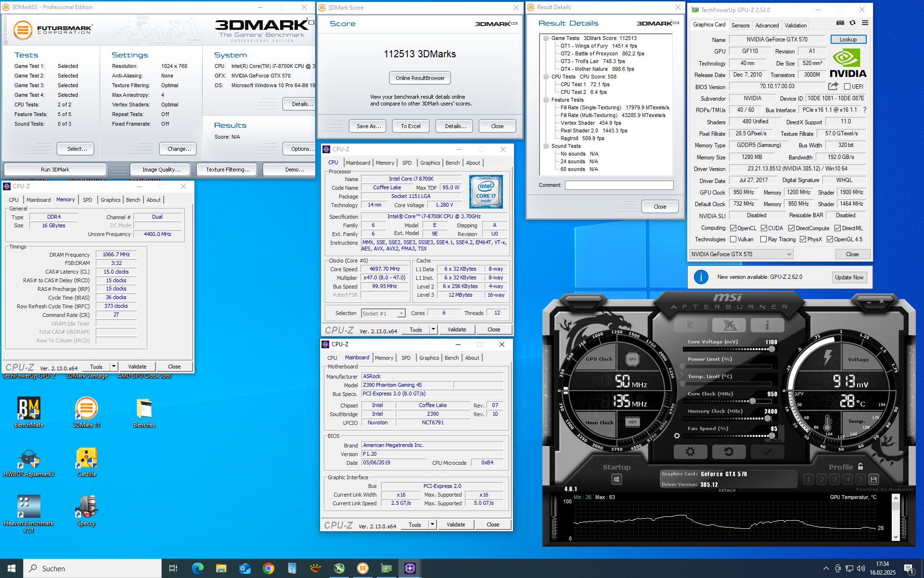Collapse the Sound Tests tree node
Image resolution: width=924 pixels, height=578 pixels.
[546, 146]
